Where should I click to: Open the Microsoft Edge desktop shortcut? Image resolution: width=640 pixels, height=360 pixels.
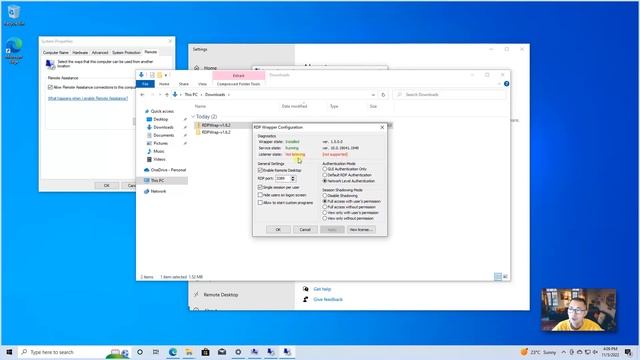pyautogui.click(x=14, y=50)
